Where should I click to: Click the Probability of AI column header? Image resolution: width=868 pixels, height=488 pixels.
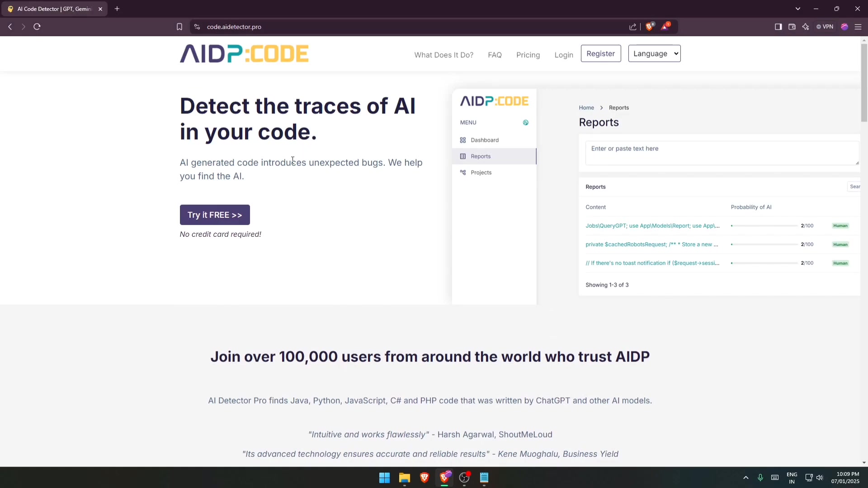751,207
